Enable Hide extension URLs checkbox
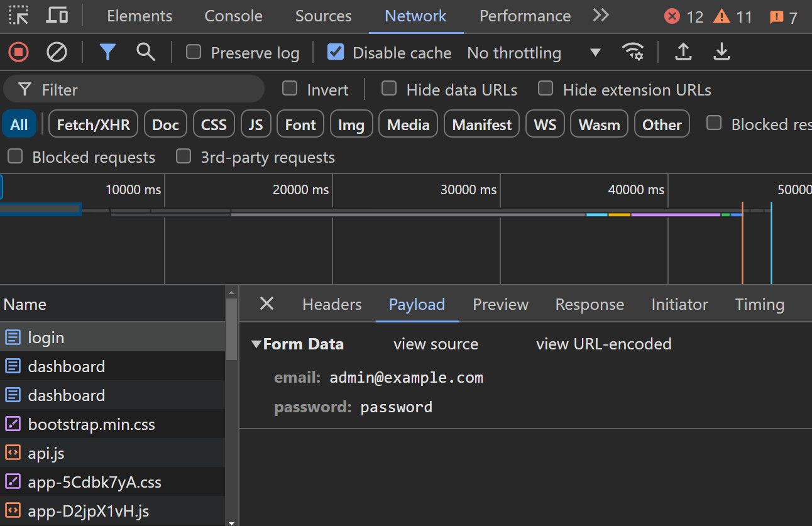This screenshot has width=812, height=526. 546,89
